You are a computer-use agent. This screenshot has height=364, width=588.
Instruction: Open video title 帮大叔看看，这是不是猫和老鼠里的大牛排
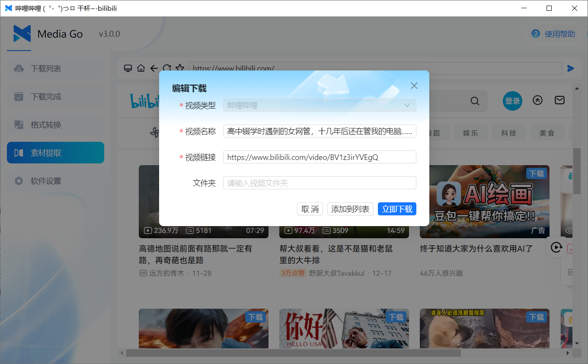click(x=336, y=254)
